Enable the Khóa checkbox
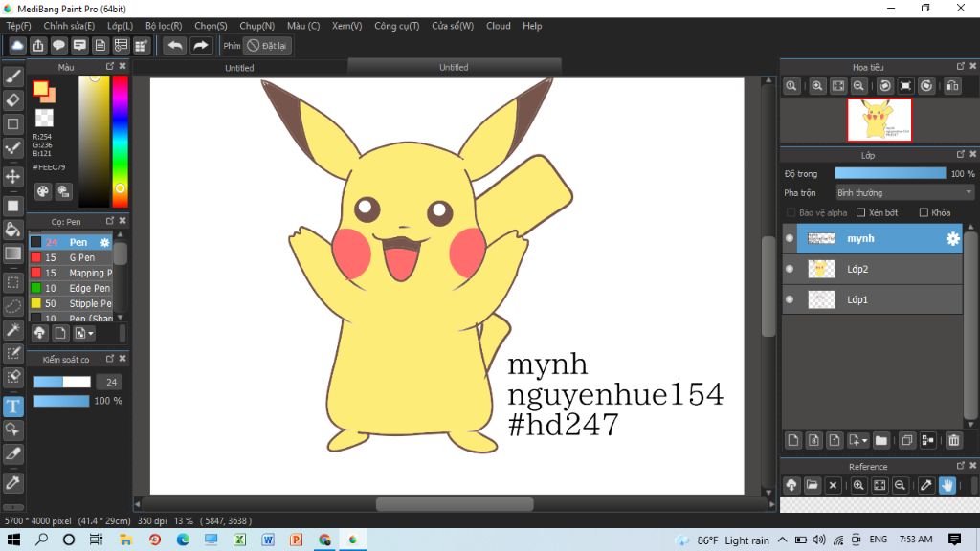The height and width of the screenshot is (551, 980). pyautogui.click(x=924, y=213)
